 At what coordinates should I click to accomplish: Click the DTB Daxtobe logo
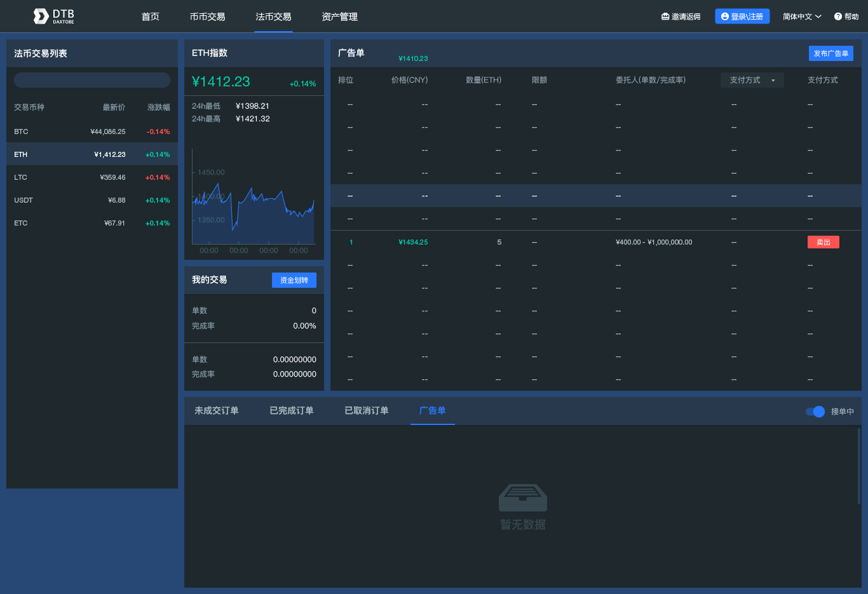click(x=54, y=17)
